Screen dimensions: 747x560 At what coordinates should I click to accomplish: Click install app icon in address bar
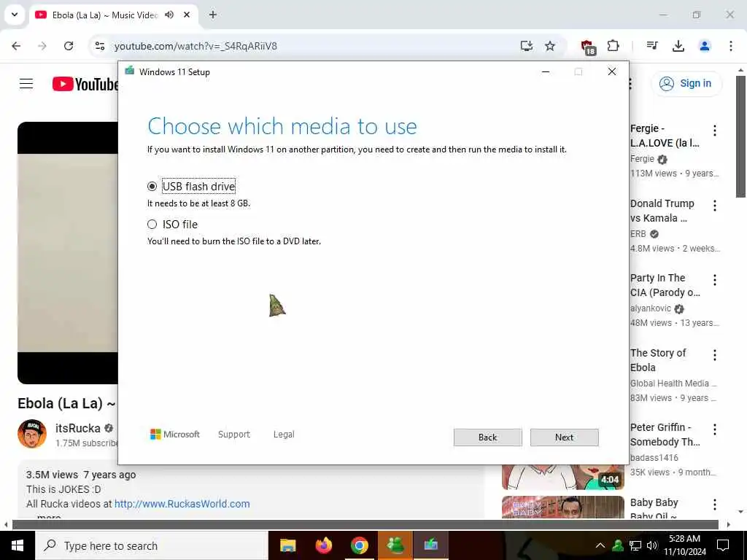(x=527, y=46)
